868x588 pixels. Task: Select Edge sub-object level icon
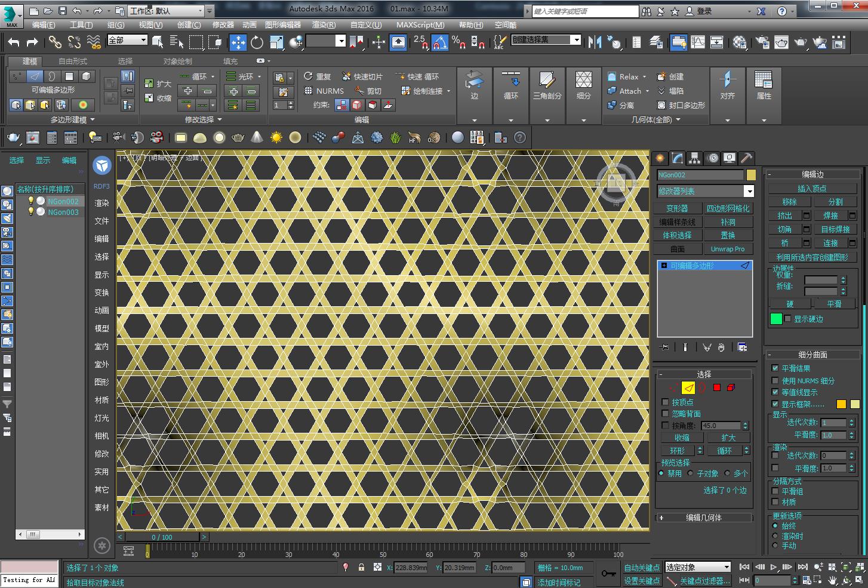tap(688, 387)
